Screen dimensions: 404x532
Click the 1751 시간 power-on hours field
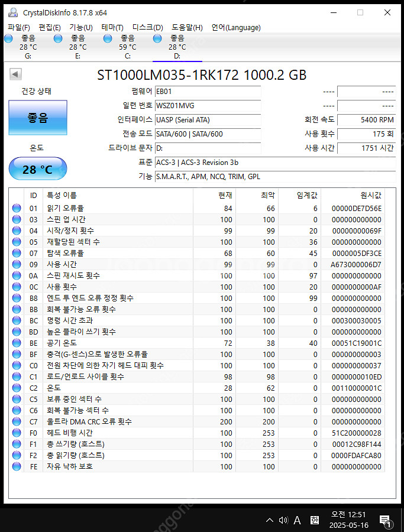[x=366, y=148]
